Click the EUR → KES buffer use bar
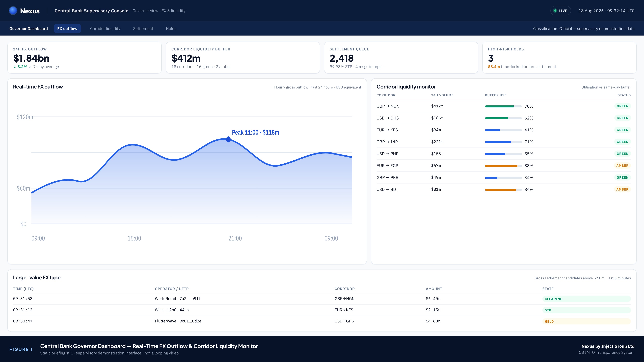The width and height of the screenshot is (644, 362). 503,130
